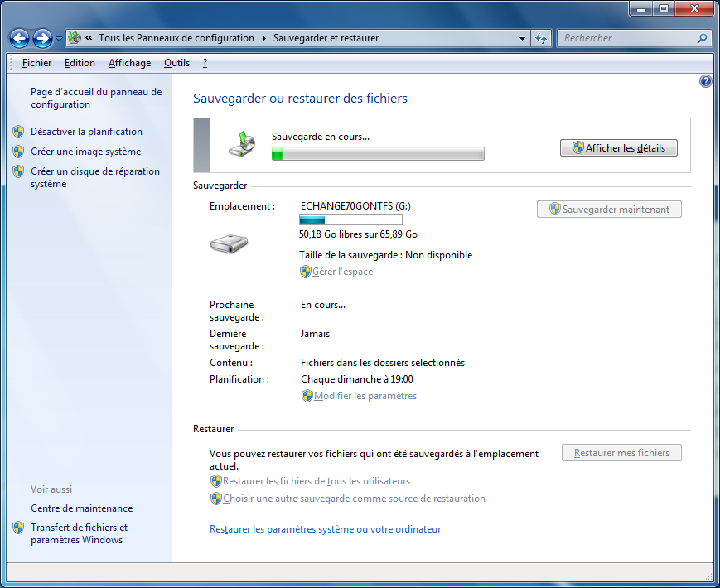Click shield icon beside Créer un disque de réparation

tap(18, 171)
